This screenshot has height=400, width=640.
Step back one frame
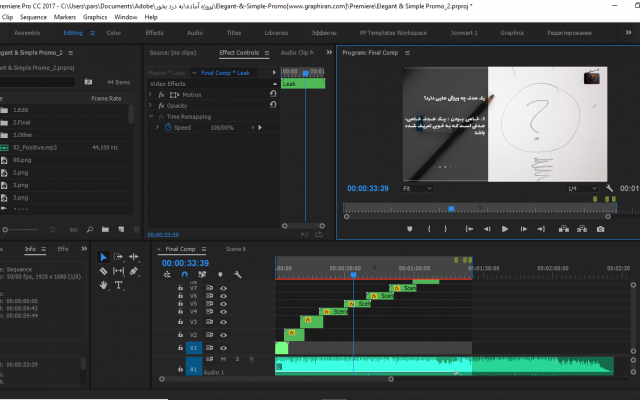click(487, 229)
